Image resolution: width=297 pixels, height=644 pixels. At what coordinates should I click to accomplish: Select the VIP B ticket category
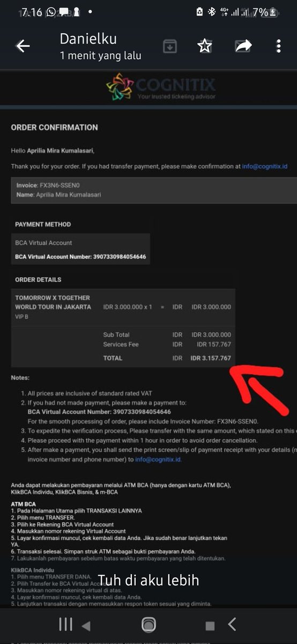(x=23, y=317)
